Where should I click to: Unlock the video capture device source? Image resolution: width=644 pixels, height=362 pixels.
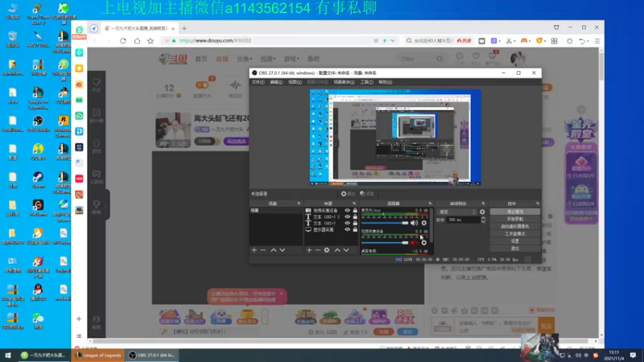point(355,211)
